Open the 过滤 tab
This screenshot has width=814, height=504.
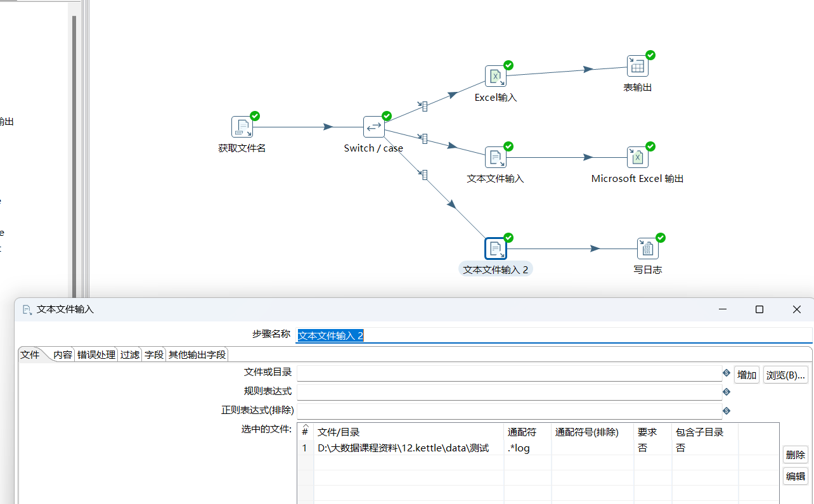(x=130, y=355)
